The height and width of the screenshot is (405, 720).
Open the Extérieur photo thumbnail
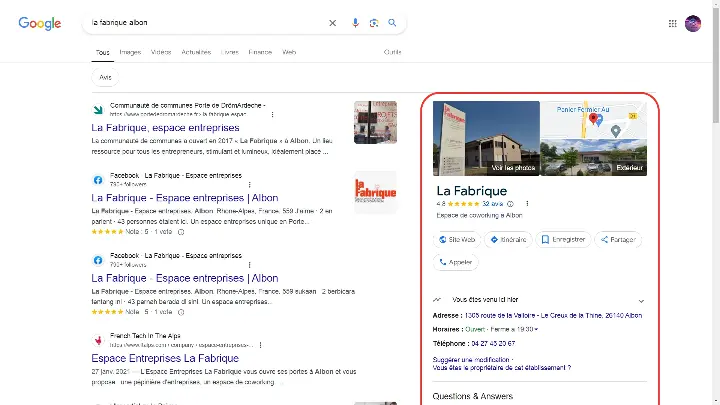coord(593,157)
